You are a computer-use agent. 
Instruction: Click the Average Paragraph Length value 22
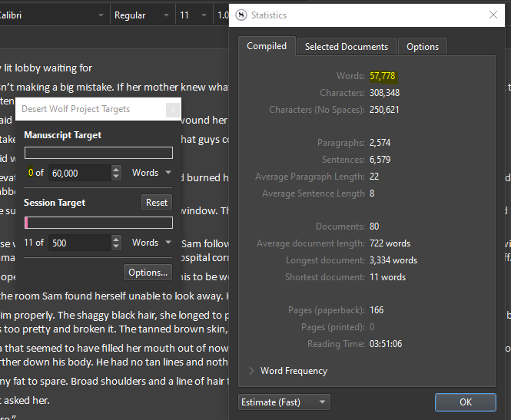pyautogui.click(x=374, y=177)
